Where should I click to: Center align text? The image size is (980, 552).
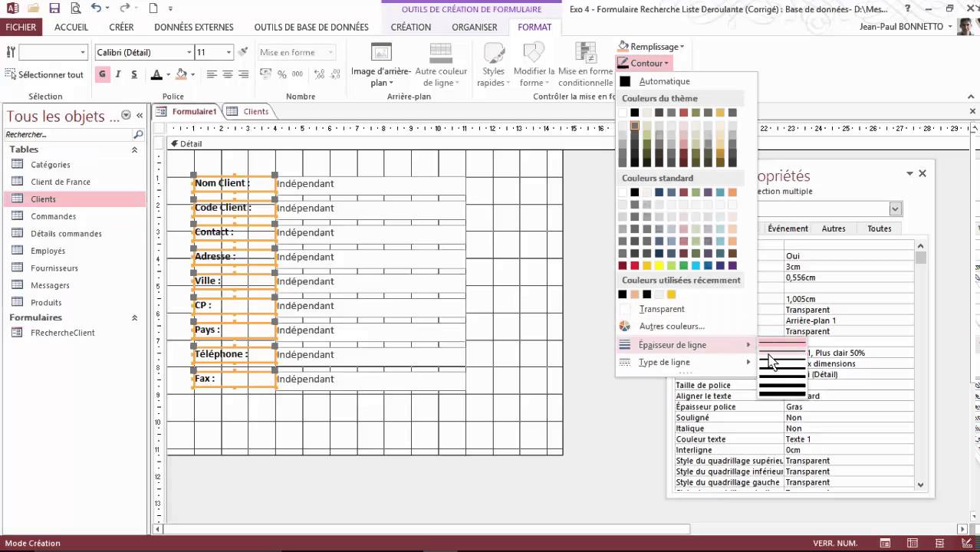[x=227, y=74]
